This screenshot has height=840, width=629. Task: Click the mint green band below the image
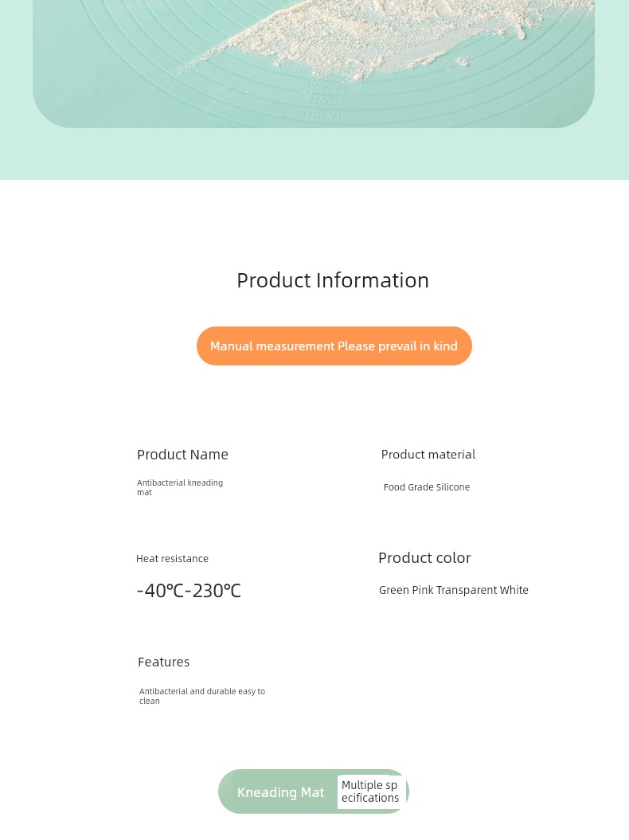click(x=314, y=155)
